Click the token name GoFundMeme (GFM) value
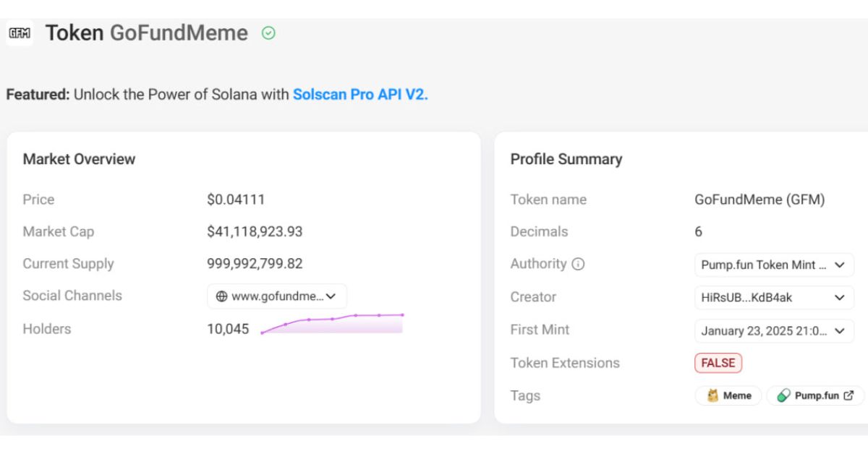The height and width of the screenshot is (454, 868). point(759,200)
